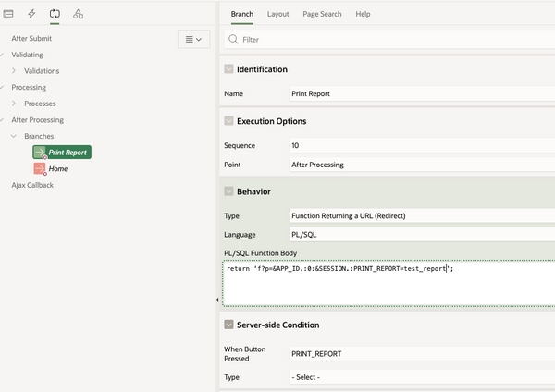Switch to the Layout tab
Image resolution: width=555 pixels, height=392 pixels.
[277, 14]
